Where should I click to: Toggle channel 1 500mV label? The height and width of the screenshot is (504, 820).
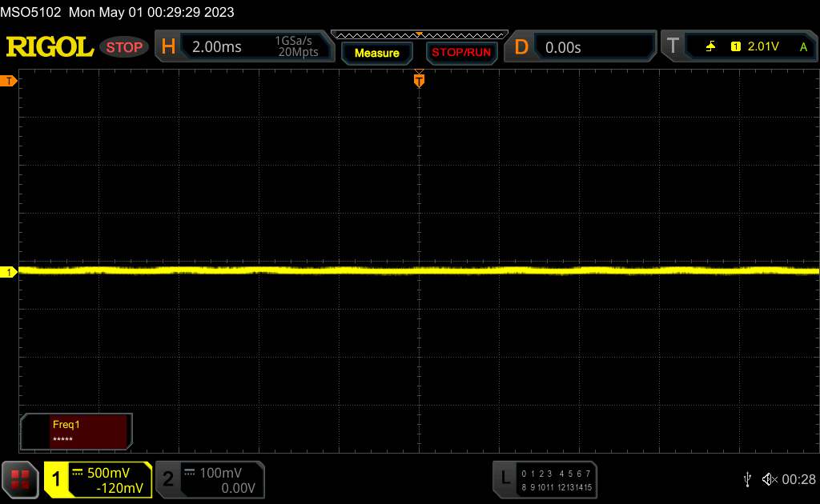point(108,473)
